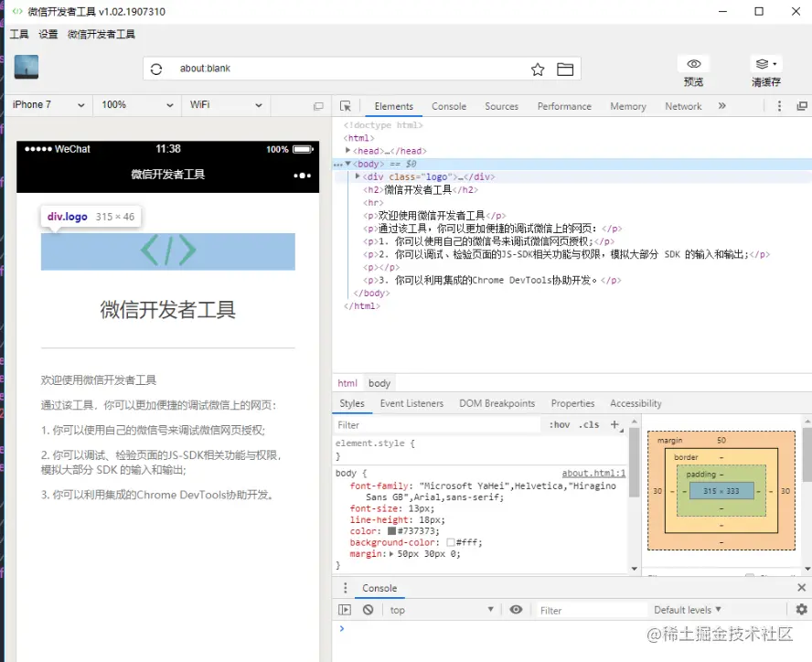Select the Styles pane tab

[x=352, y=403]
